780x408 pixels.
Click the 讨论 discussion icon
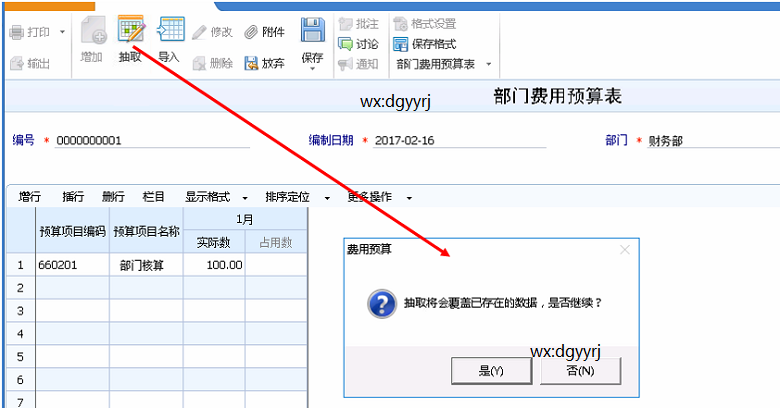[345, 44]
